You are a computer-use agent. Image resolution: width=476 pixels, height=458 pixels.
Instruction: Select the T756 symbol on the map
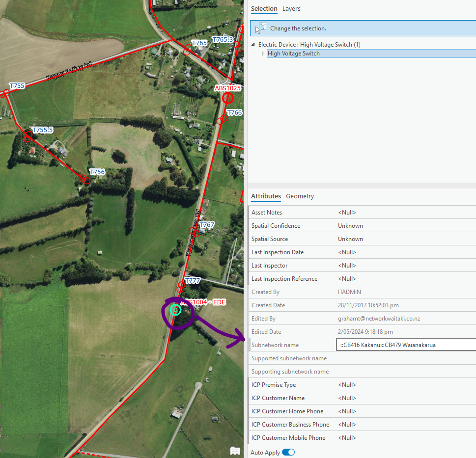(85, 180)
